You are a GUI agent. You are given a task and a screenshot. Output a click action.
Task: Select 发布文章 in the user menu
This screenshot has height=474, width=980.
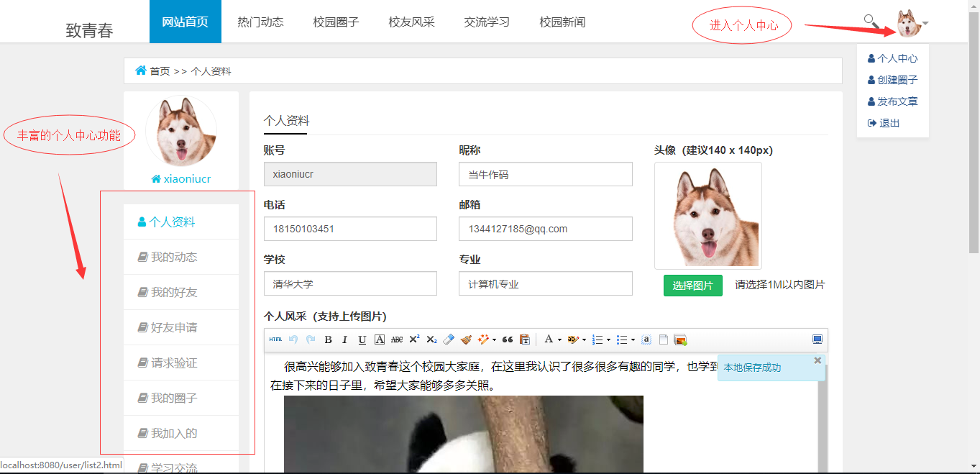click(x=893, y=101)
